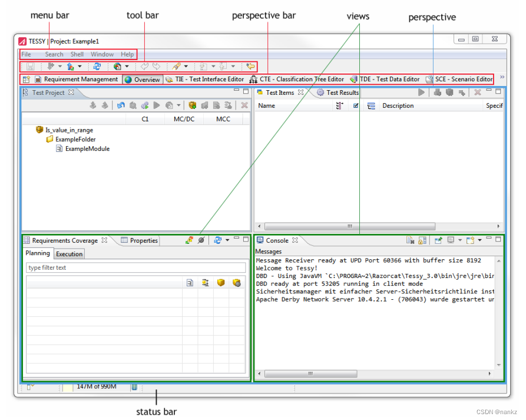This screenshot has height=420, width=526.
Task: Maximize the Console view
Action: [x=498, y=239]
